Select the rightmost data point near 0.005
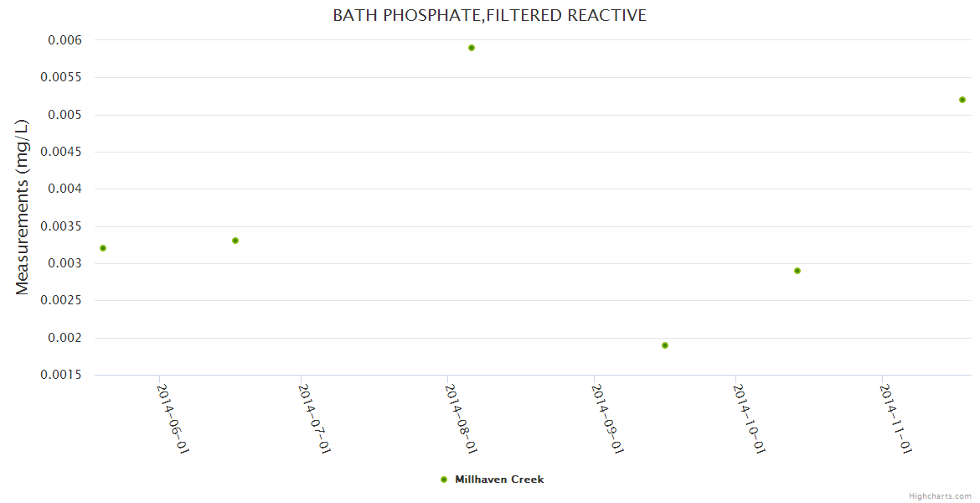Image resolution: width=980 pixels, height=503 pixels. [x=962, y=100]
